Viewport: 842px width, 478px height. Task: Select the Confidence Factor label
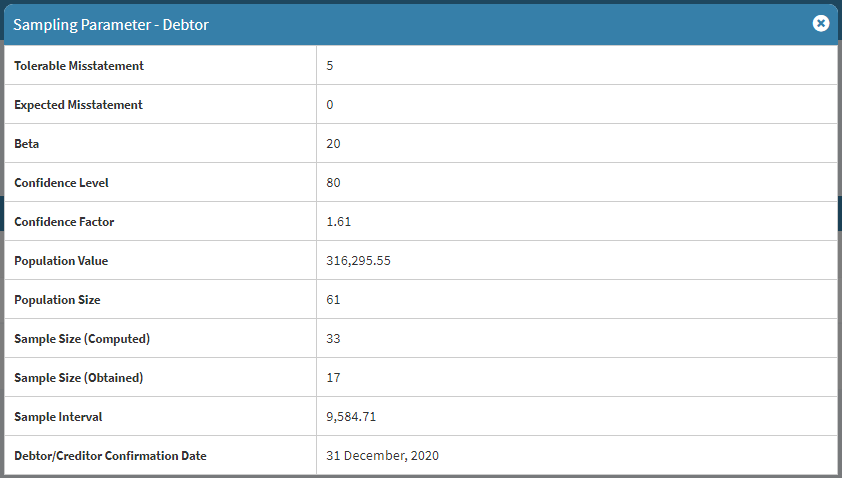coord(64,222)
